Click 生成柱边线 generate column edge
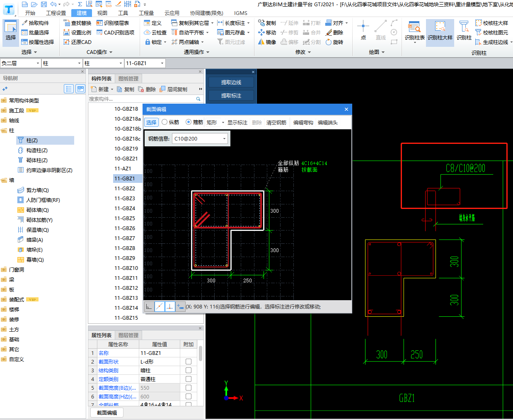Viewport: 513px width, 420px height. [x=492, y=42]
